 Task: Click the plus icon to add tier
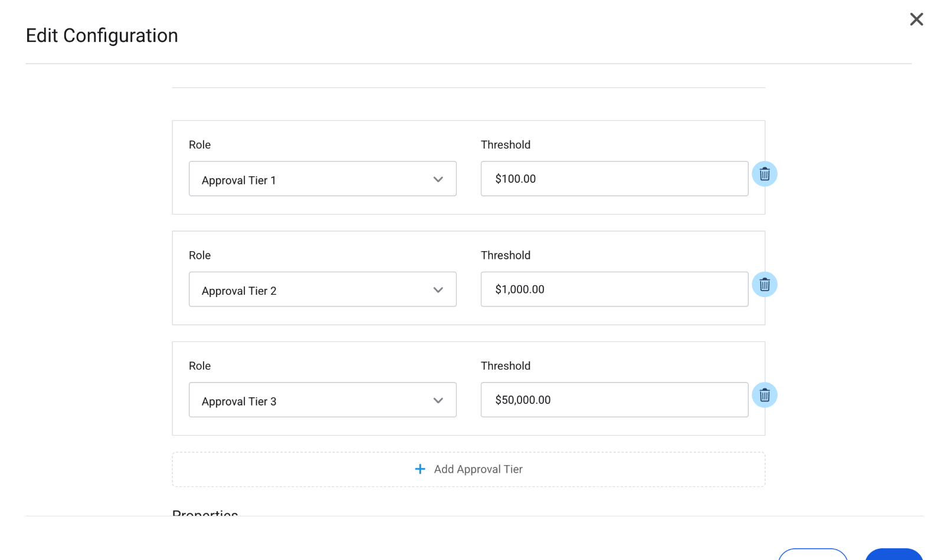point(419,469)
